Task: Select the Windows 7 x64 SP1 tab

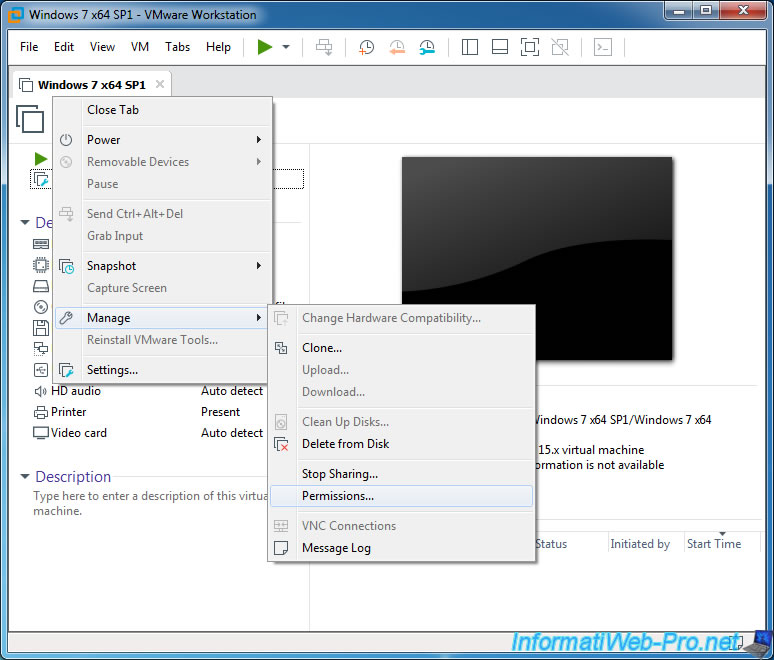Action: click(91, 84)
